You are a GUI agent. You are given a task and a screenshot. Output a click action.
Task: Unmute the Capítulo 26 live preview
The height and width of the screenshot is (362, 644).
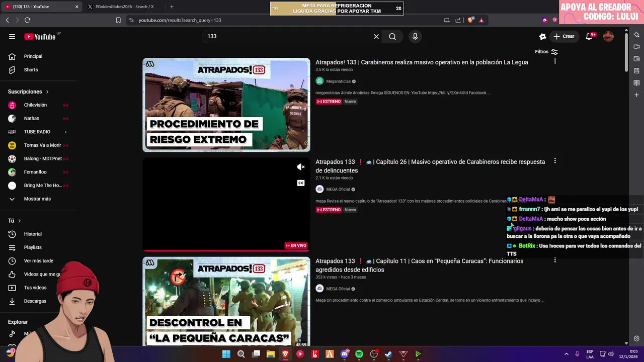(x=301, y=167)
